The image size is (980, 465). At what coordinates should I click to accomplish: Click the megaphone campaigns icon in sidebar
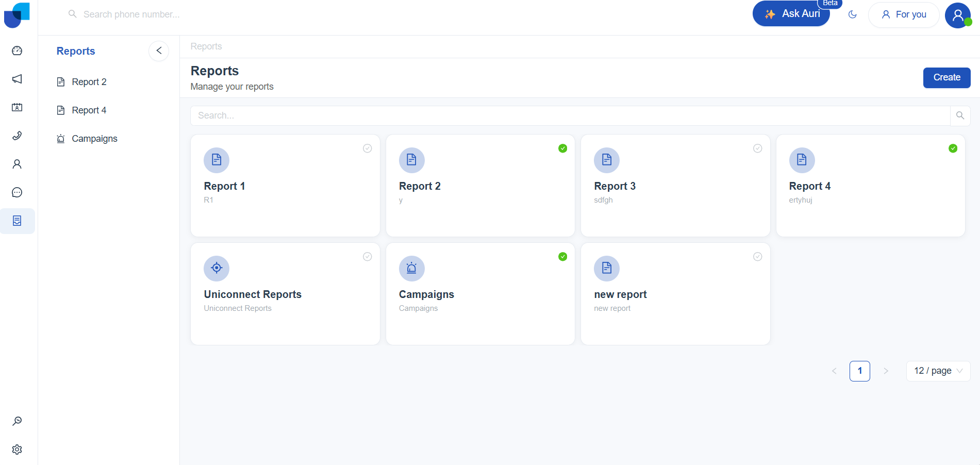[x=17, y=79]
